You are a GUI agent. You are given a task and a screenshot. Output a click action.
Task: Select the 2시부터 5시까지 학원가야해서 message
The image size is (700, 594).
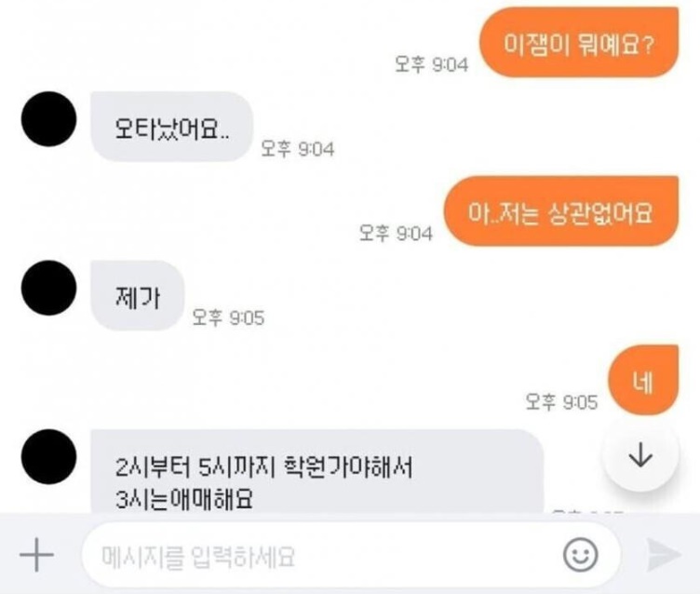(263, 467)
